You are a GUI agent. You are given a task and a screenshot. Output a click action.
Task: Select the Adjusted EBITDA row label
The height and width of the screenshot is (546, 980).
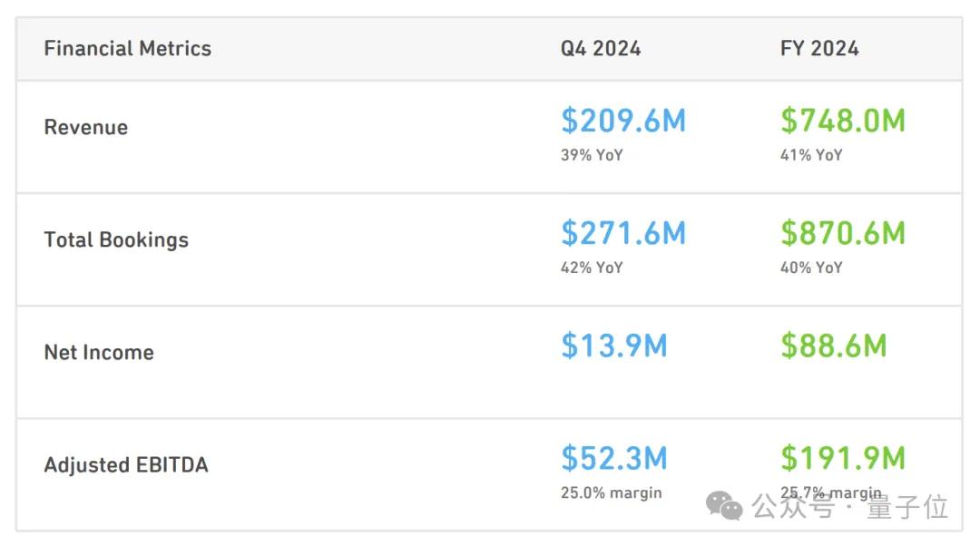(x=126, y=465)
